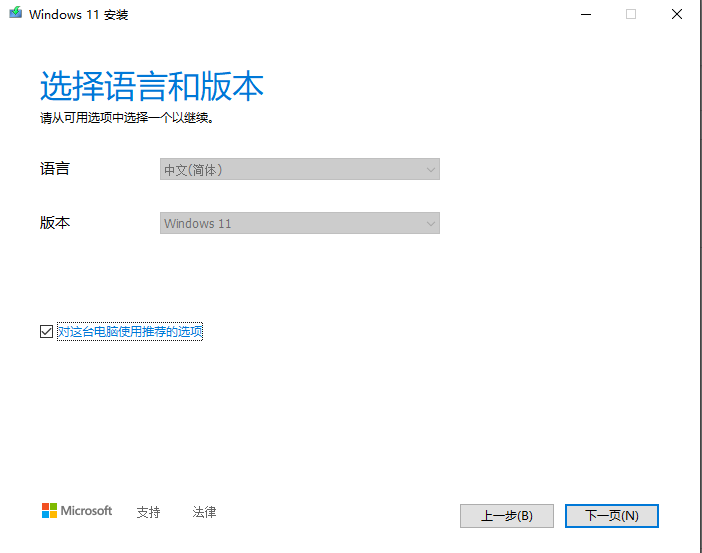702x553 pixels.
Task: Click the 选择语言和版本 heading
Action: pos(152,86)
